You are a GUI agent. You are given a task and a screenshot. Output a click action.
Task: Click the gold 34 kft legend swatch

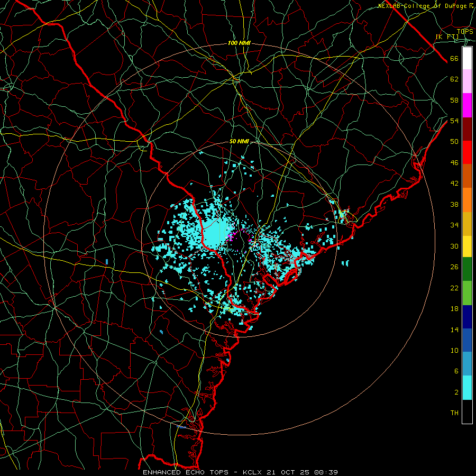coord(467,224)
